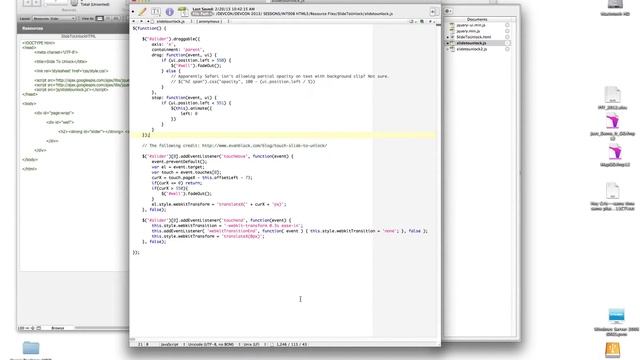This screenshot has height=360, width=640.
Task: Open the Layout dropdown in the background window
Action: 53,18
